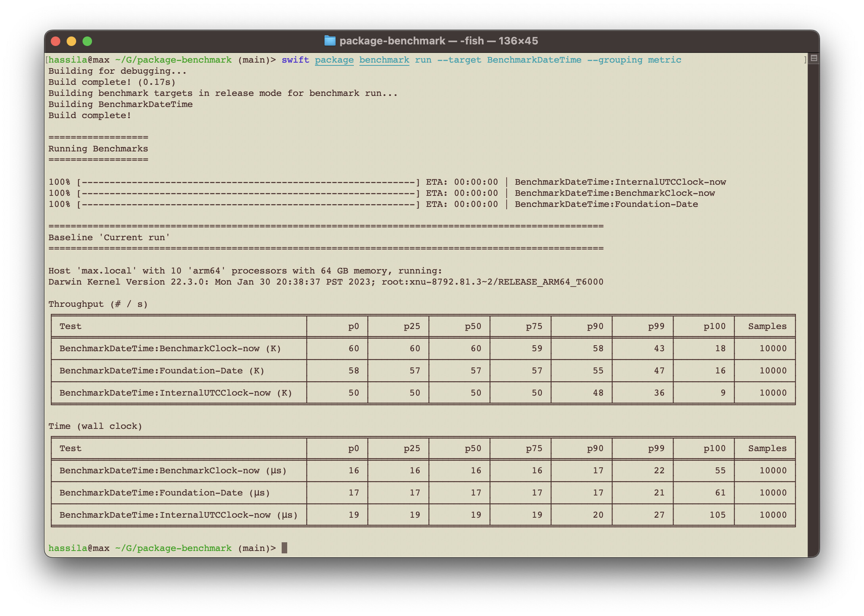Click the 'swift' command word
Screen dimensions: 864x616
pyautogui.click(x=295, y=60)
